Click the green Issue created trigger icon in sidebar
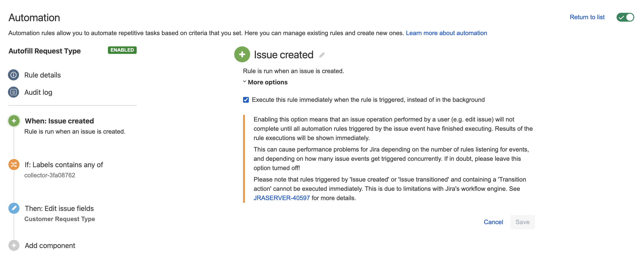The image size is (644, 269). tap(14, 121)
